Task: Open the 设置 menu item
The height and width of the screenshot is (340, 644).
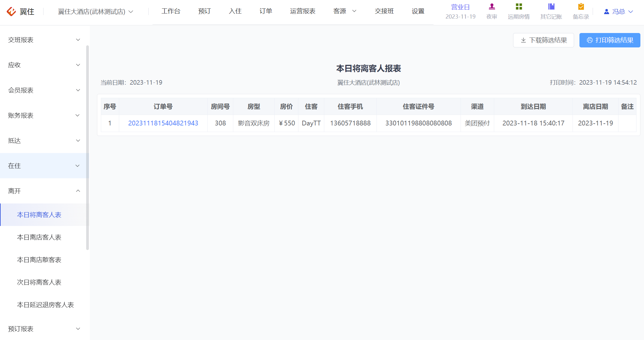Action: [x=418, y=11]
